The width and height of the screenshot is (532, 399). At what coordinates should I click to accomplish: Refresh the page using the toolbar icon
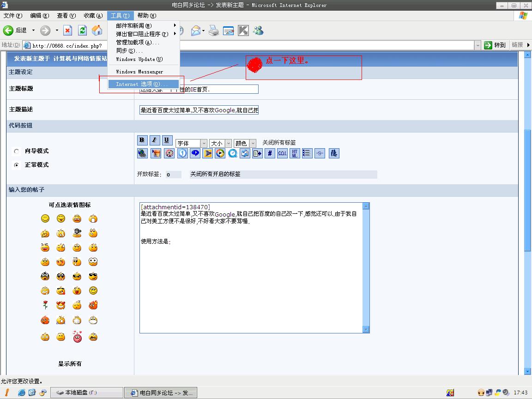point(82,30)
